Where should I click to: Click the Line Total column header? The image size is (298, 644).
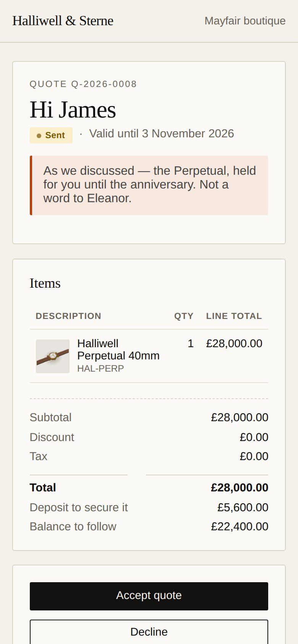coord(234,316)
